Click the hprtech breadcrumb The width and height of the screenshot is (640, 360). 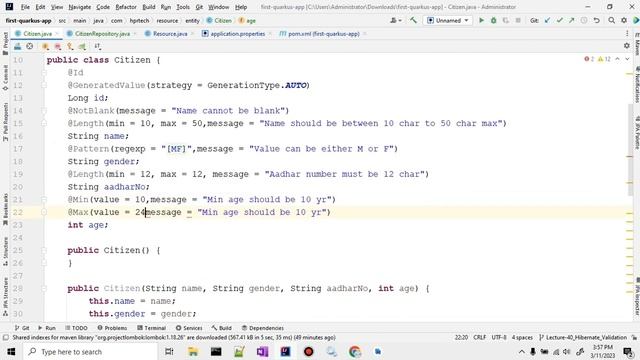coord(139,20)
